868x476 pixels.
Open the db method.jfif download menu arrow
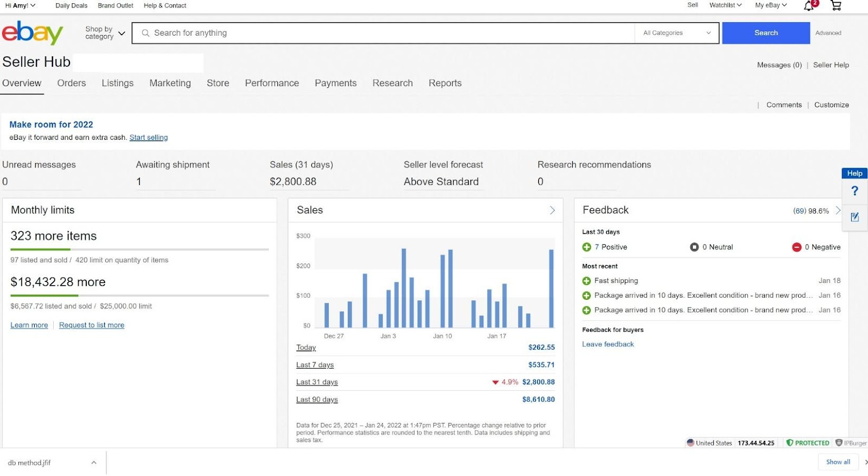(94, 462)
